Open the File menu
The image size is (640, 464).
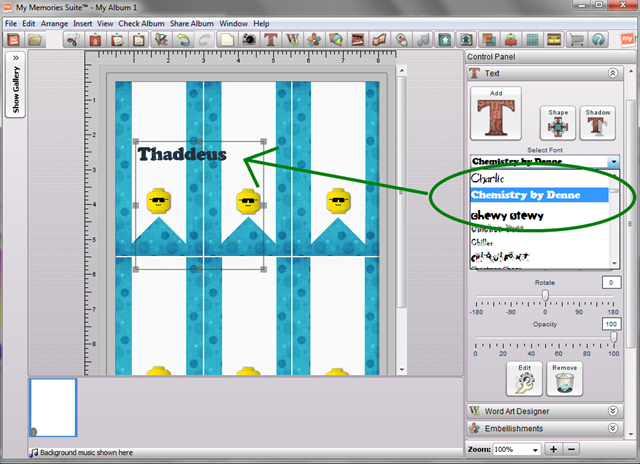click(x=11, y=24)
